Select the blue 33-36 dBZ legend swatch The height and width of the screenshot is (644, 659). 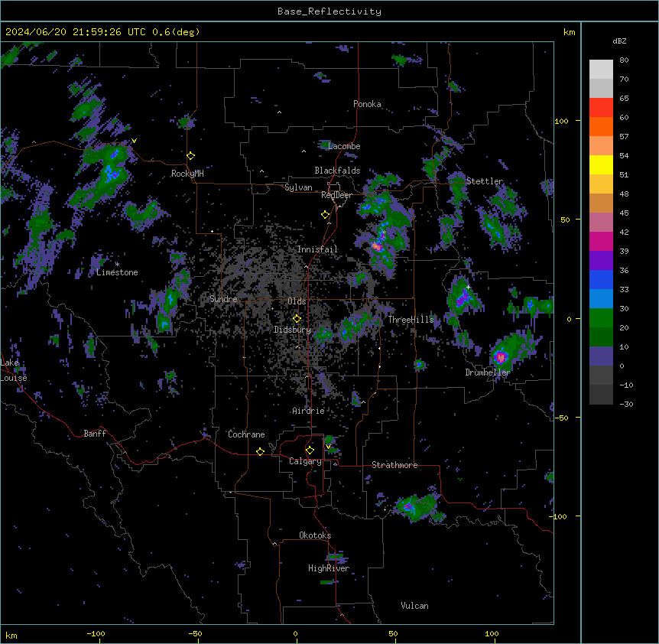point(601,279)
